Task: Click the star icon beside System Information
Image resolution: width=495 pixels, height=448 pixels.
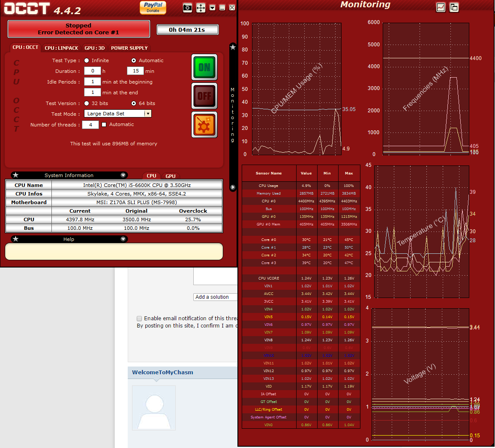Action: pos(15,175)
